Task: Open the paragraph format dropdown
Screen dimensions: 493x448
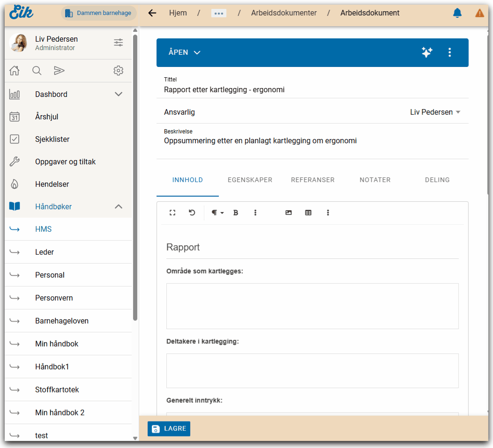Action: coord(217,213)
